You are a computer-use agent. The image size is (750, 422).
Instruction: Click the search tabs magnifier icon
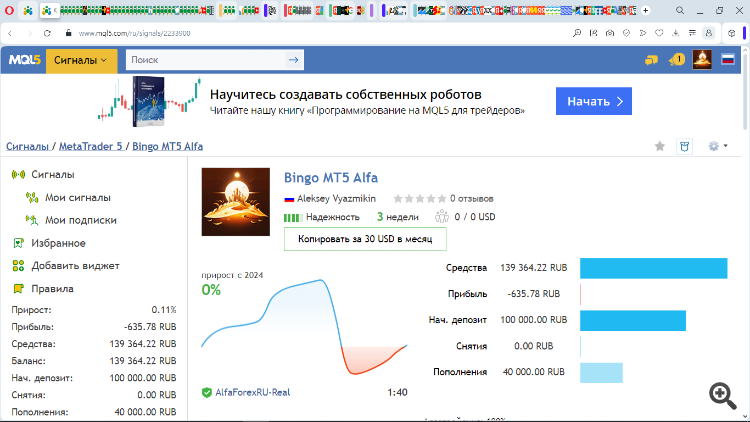tap(680, 10)
